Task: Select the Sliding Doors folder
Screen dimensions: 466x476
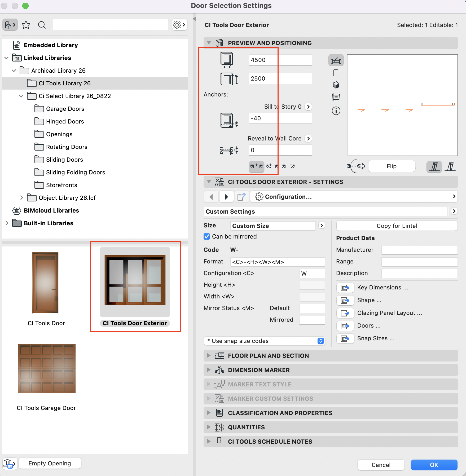Action: tap(64, 160)
